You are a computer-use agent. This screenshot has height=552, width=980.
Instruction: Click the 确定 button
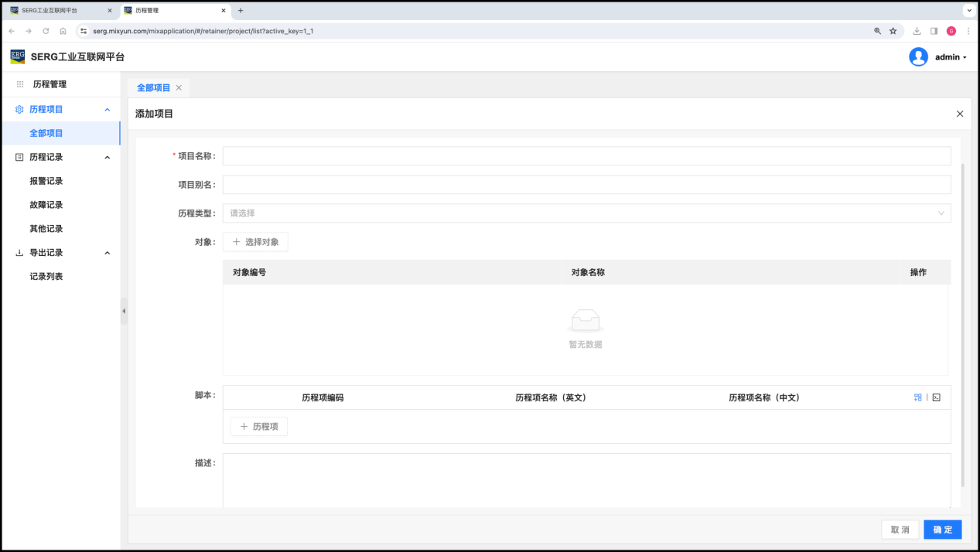(942, 530)
